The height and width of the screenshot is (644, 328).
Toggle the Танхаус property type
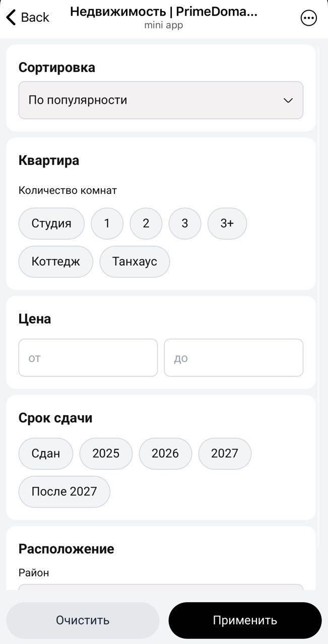pyautogui.click(x=135, y=261)
